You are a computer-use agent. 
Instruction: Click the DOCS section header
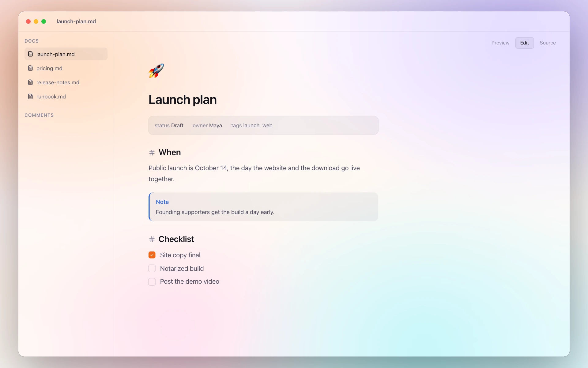pos(32,41)
